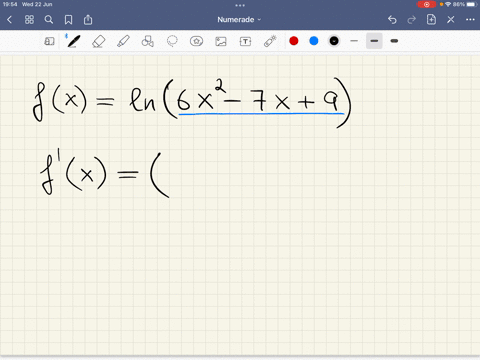480x360 pixels.
Task: Select the Highlighter tool
Action: 123,41
